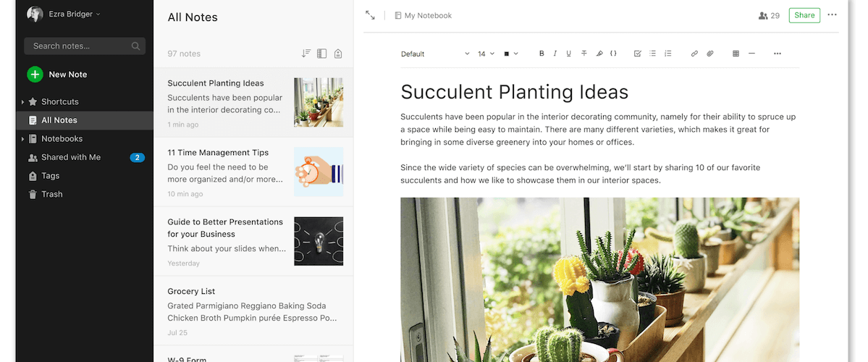Click the Trash can icon
The height and width of the screenshot is (362, 868).
pyautogui.click(x=33, y=194)
